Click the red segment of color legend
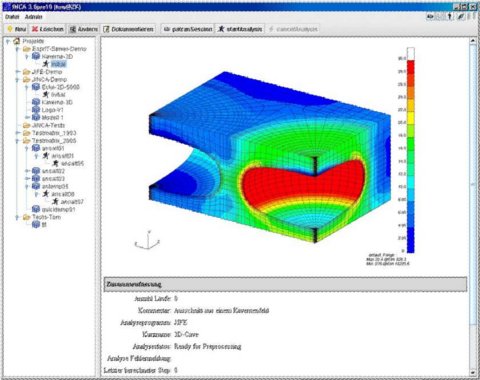 pyautogui.click(x=411, y=67)
